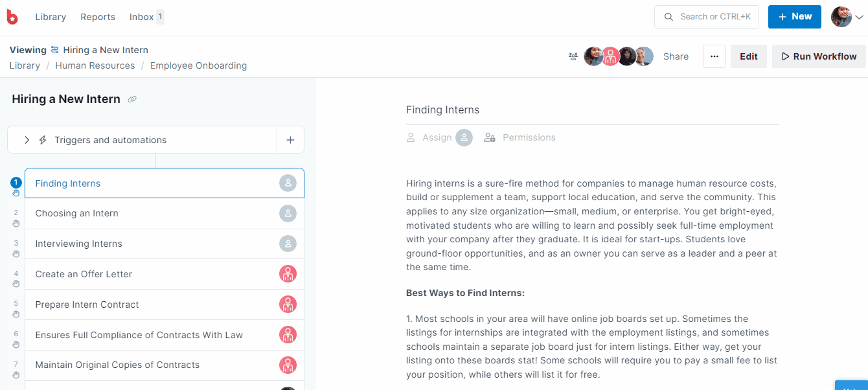Click the Permissions lock icon
This screenshot has width=868, height=390.
coord(490,137)
